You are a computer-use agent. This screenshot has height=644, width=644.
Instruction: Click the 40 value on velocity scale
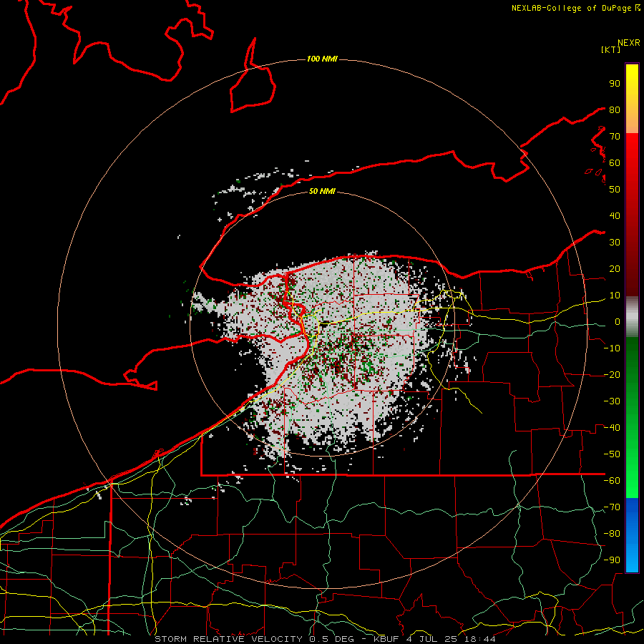tap(615, 216)
